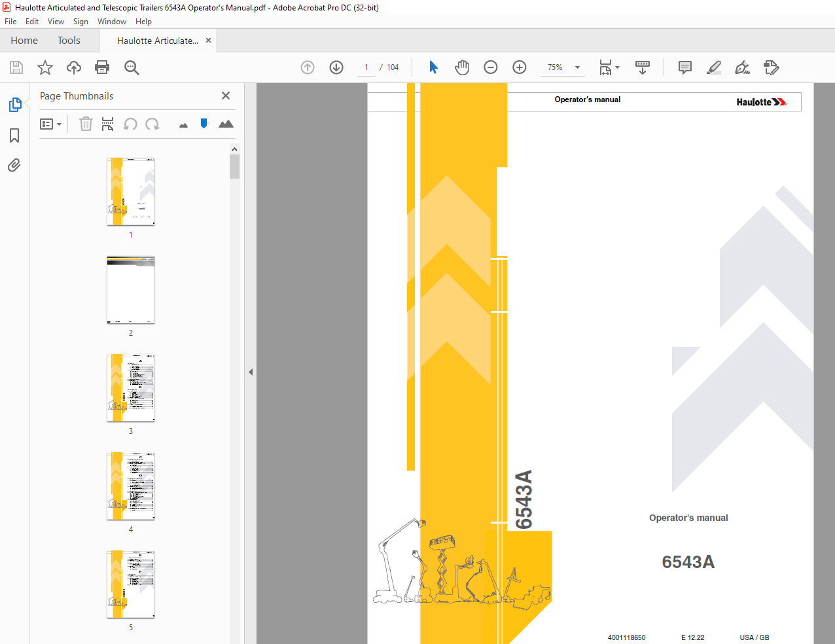Enlarge thumbnail size large mountain icon
Screen dimensions: 835x644
(x=226, y=124)
